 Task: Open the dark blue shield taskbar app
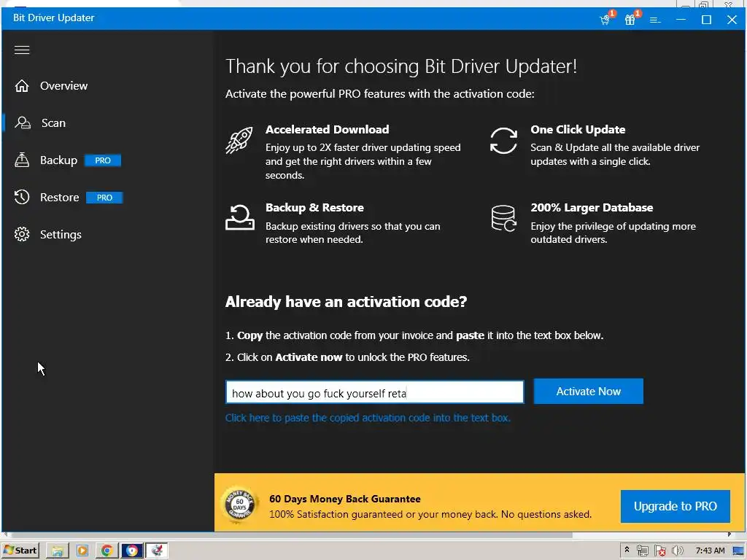132,551
